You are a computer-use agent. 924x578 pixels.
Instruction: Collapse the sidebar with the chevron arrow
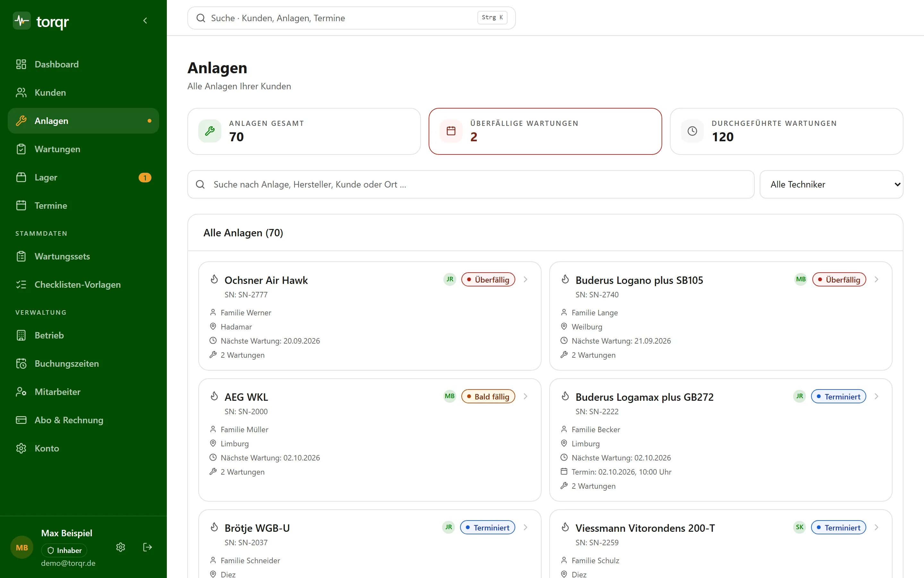[x=145, y=21]
